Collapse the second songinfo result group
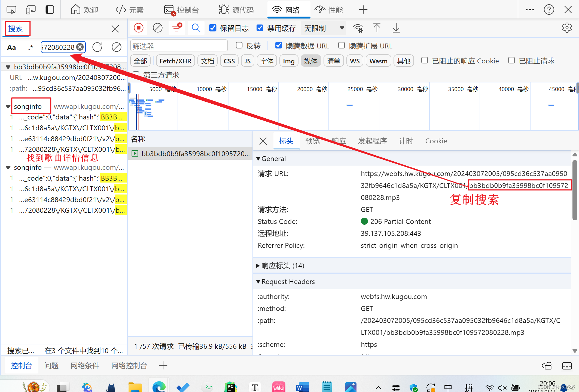Image resolution: width=579 pixels, height=392 pixels. click(8, 167)
